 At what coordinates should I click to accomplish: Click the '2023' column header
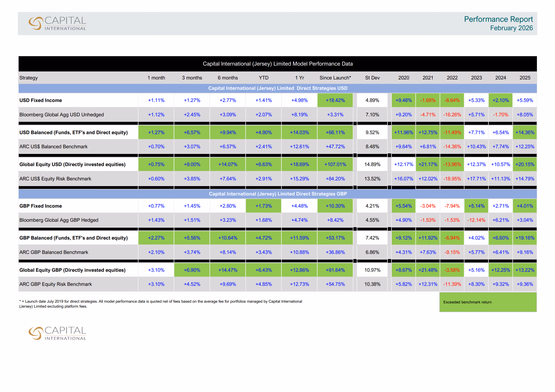476,78
